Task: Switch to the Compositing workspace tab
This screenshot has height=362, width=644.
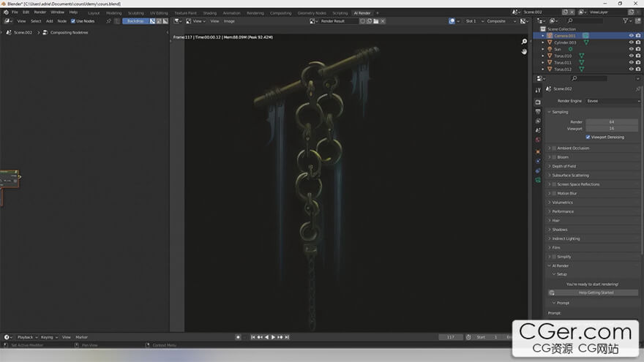Action: (280, 13)
